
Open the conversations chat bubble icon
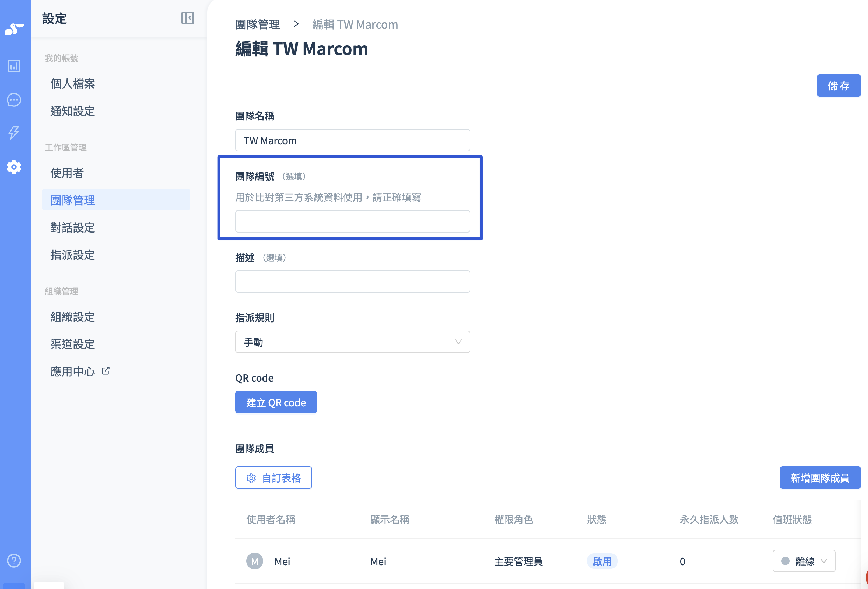(x=14, y=100)
